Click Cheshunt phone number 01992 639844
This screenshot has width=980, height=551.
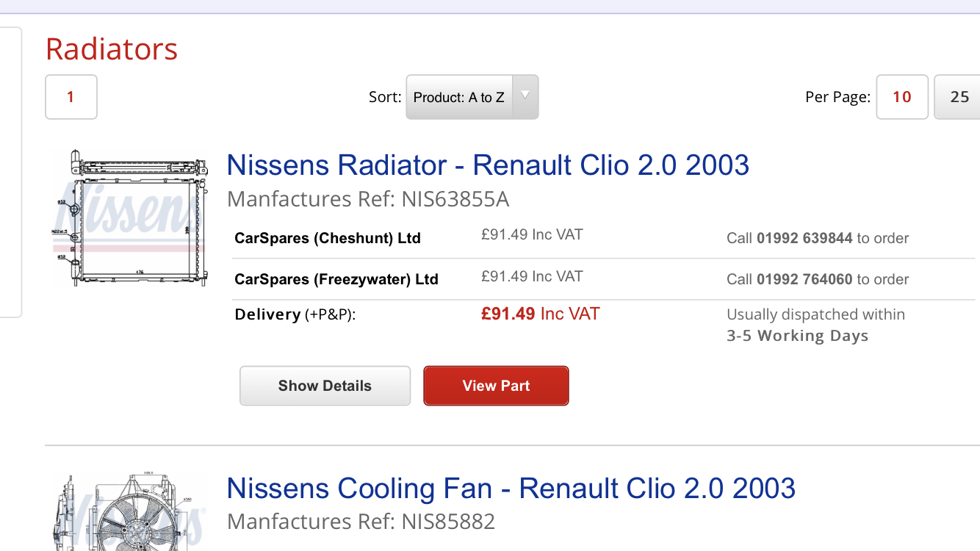[x=804, y=238]
